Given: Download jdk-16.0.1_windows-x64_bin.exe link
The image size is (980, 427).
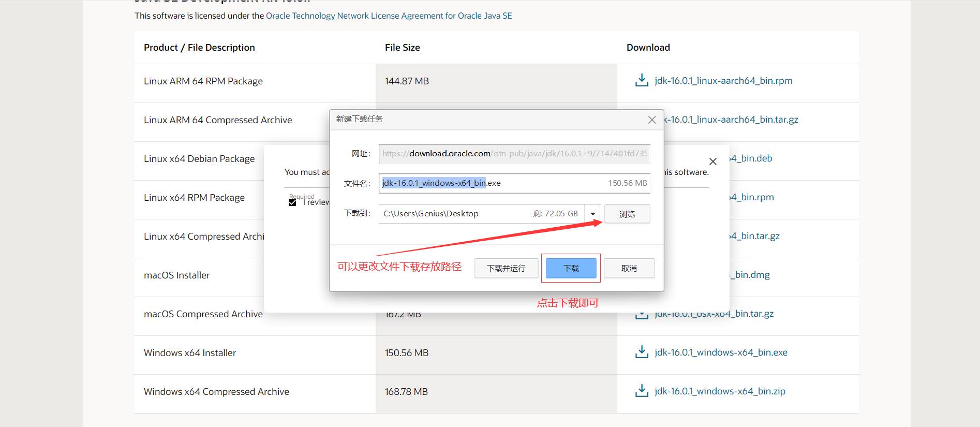Looking at the screenshot, I should (721, 352).
